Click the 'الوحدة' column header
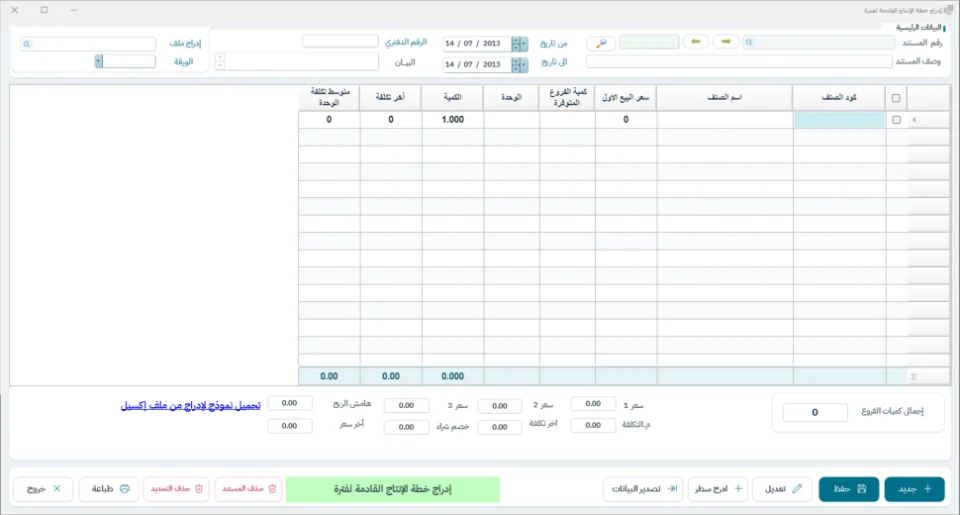 coord(511,98)
